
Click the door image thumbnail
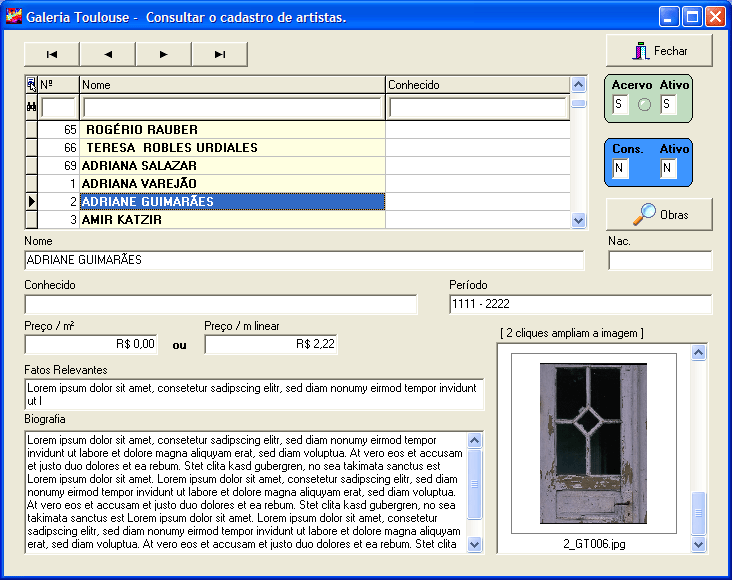click(593, 443)
